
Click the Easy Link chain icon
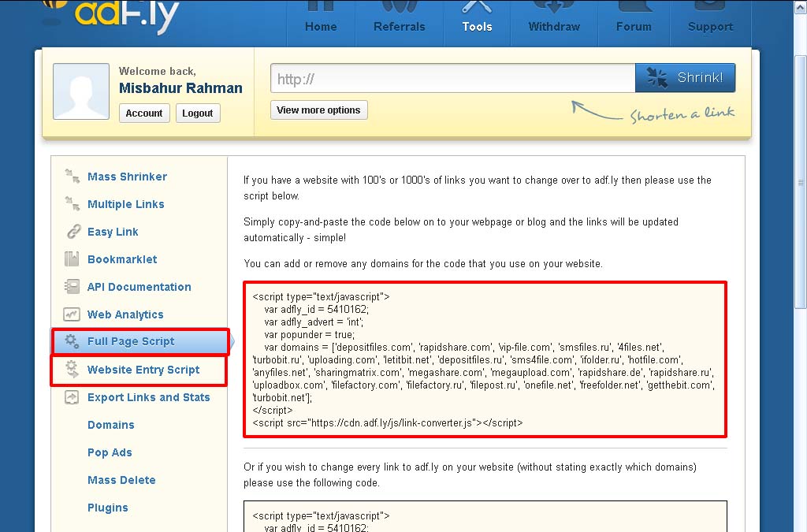pos(73,232)
